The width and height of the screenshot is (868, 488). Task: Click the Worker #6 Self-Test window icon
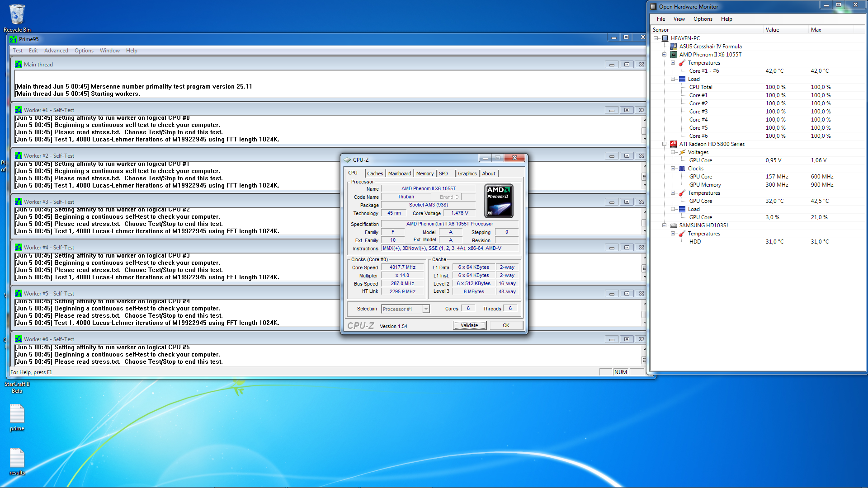(19, 339)
